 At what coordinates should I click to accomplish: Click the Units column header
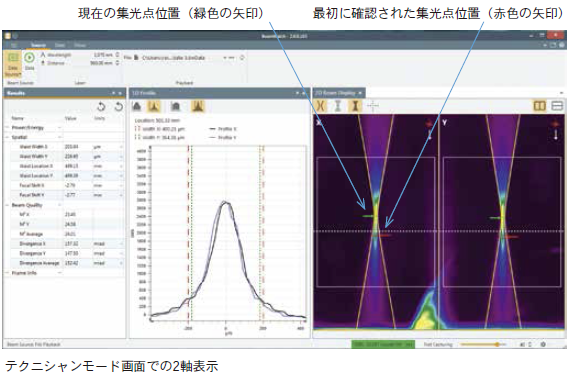(x=100, y=118)
